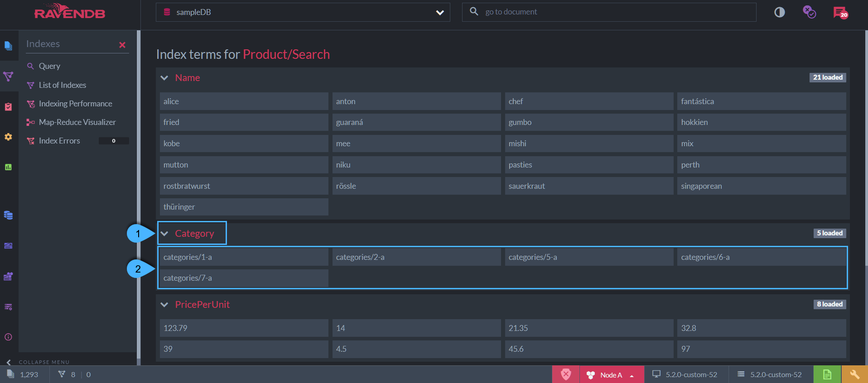Open the Stats chart sidebar icon

[8, 167]
